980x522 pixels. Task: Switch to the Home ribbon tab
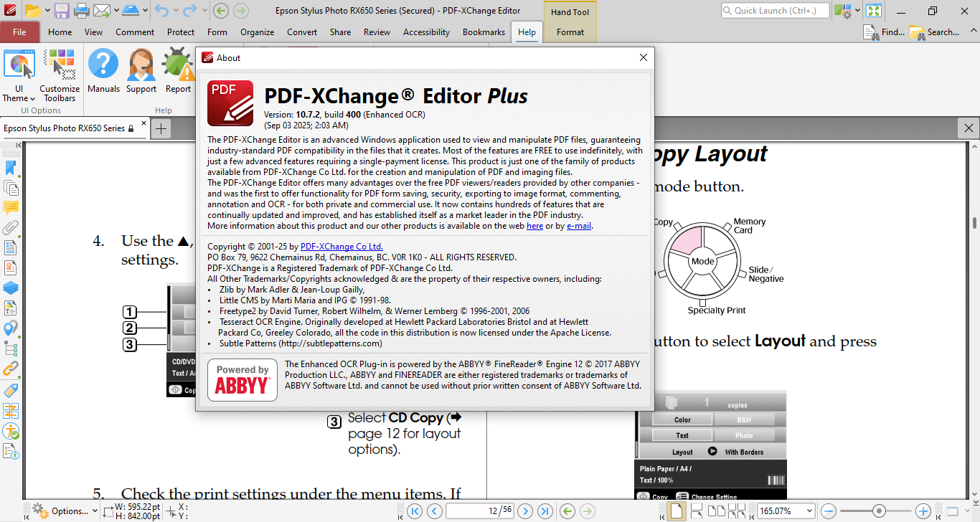60,32
